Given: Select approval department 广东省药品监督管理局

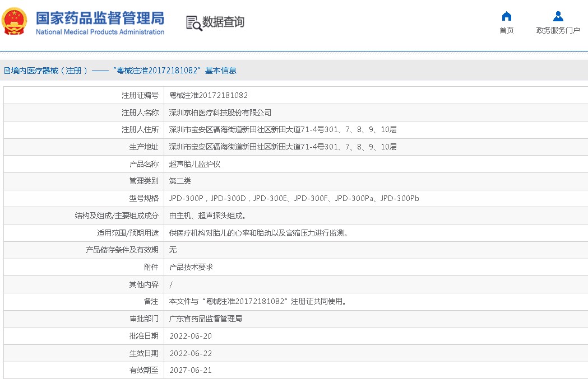Looking at the screenshot, I should click(x=206, y=319).
